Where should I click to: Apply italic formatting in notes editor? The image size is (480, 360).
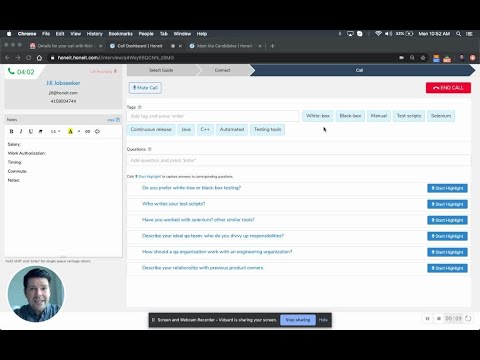[21, 131]
